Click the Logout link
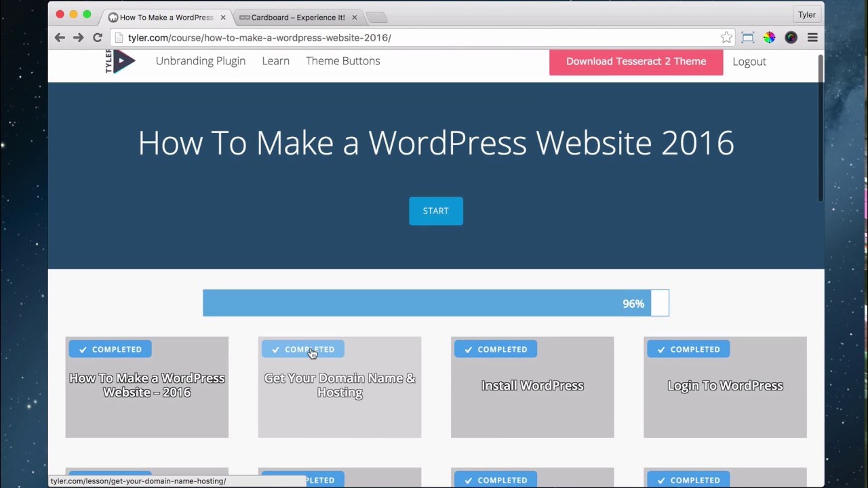868x488 pixels. tap(749, 62)
